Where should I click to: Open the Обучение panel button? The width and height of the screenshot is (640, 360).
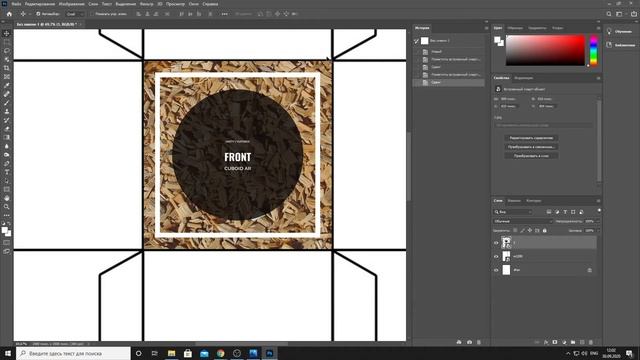tap(620, 31)
